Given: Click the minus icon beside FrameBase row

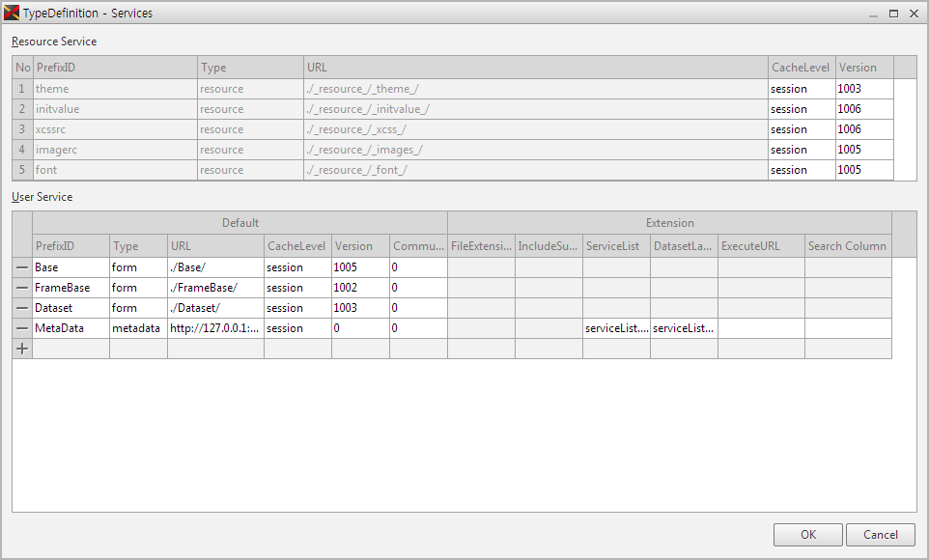Looking at the screenshot, I should 21,288.
